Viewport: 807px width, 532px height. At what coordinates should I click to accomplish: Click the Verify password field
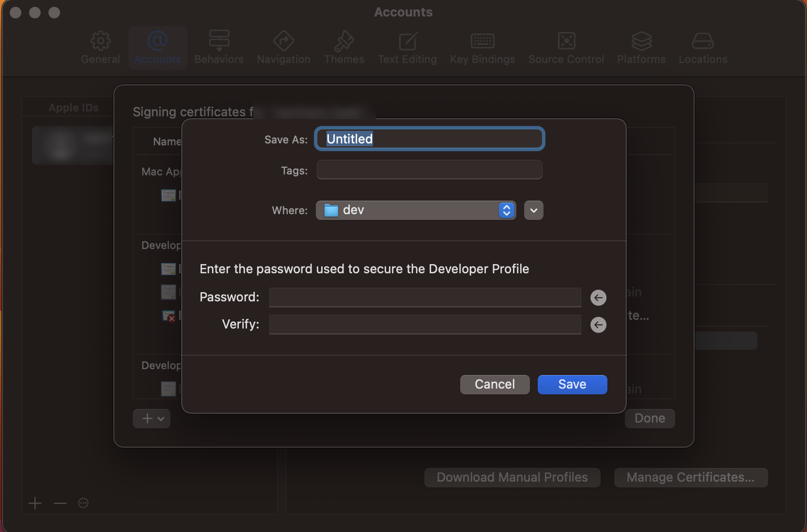coord(425,325)
